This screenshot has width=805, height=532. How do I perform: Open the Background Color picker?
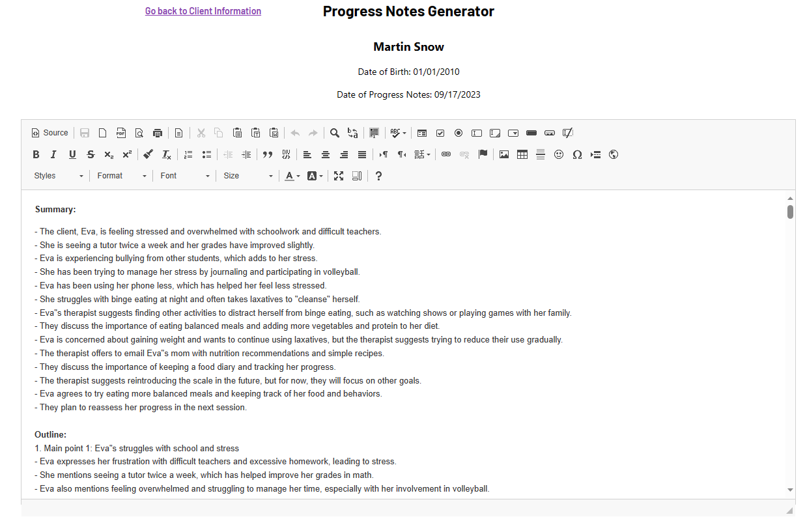(315, 176)
